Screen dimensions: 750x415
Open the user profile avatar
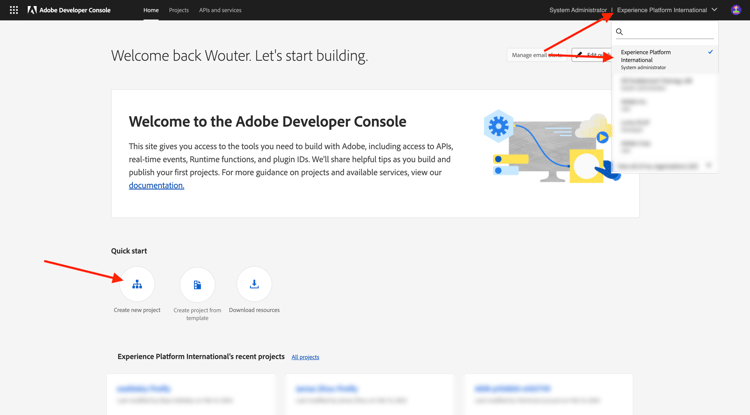coord(736,10)
